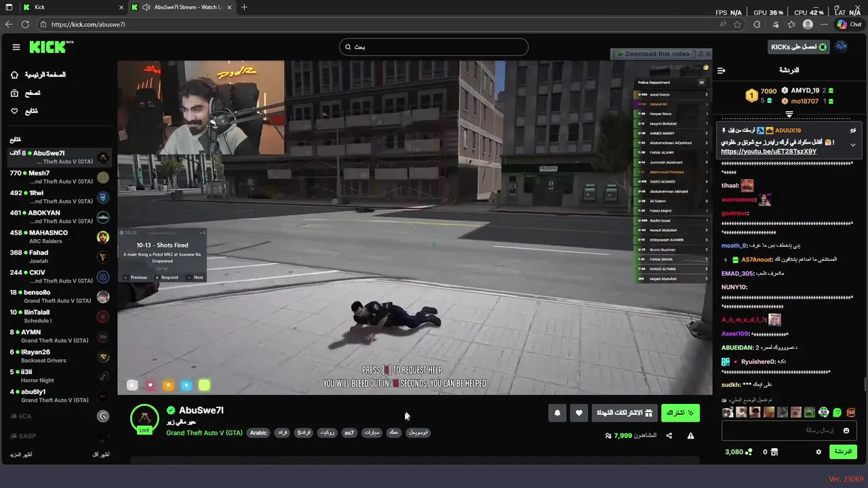
Task: Open the following sidebar link
Action: pos(24,111)
